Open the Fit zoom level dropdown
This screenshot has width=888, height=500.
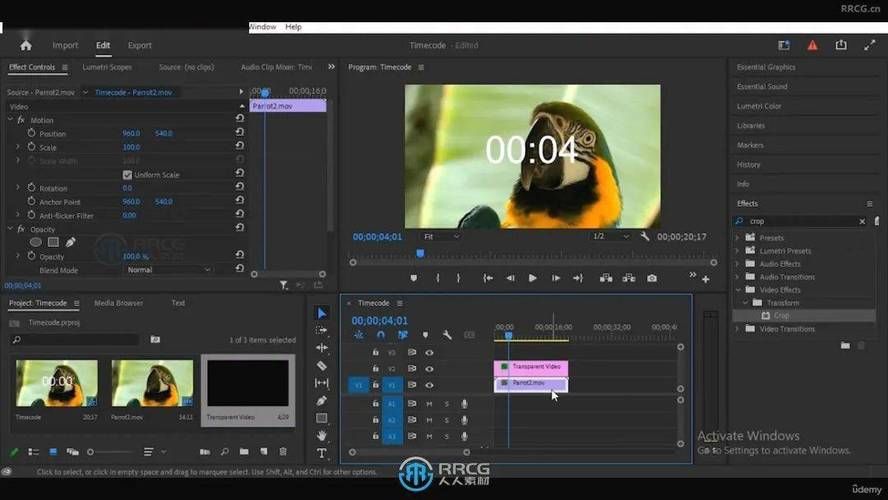pos(441,237)
